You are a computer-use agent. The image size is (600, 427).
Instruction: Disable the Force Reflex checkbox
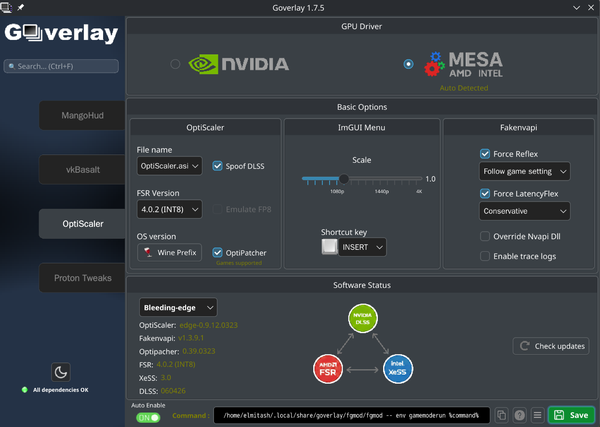[x=485, y=155]
